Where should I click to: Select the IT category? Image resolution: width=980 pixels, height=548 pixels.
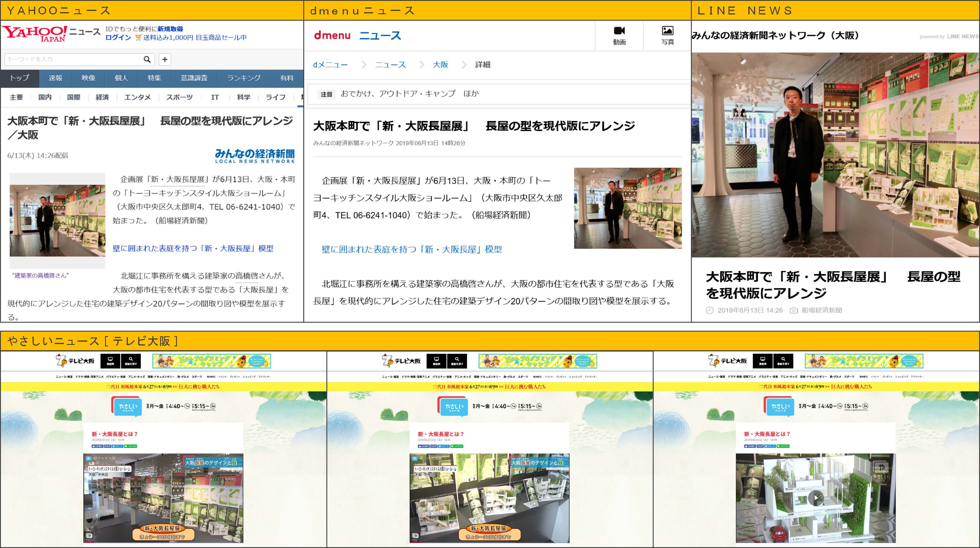click(x=215, y=97)
